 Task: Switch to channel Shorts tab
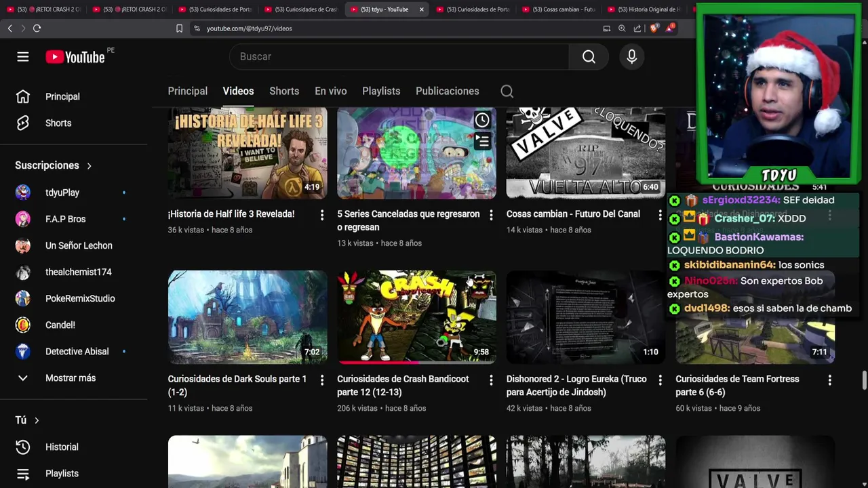284,91
